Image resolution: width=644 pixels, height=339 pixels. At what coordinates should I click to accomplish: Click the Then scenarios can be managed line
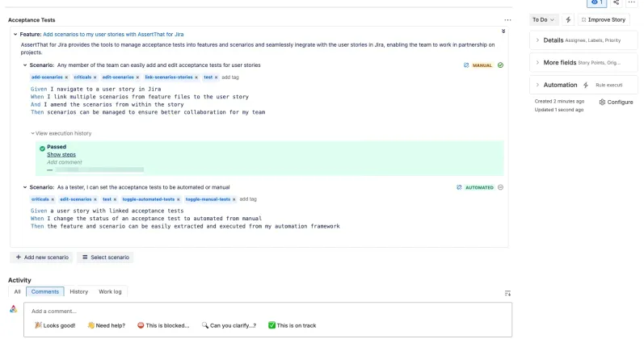point(148,112)
